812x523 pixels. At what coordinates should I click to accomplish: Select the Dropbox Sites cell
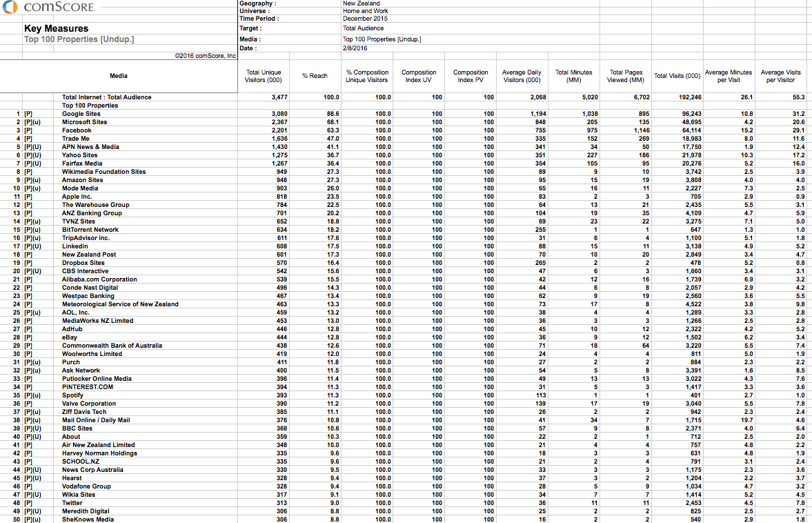point(83,263)
